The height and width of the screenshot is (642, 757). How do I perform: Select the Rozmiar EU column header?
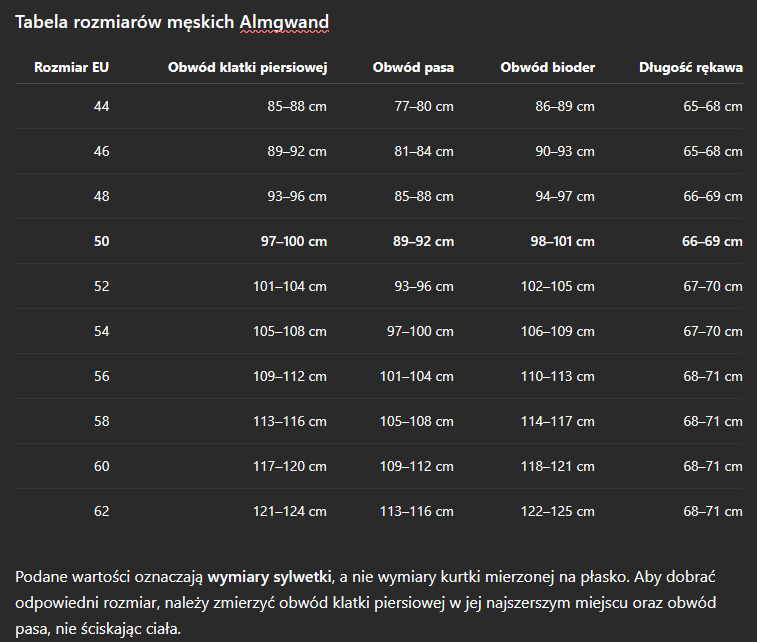pyautogui.click(x=71, y=67)
